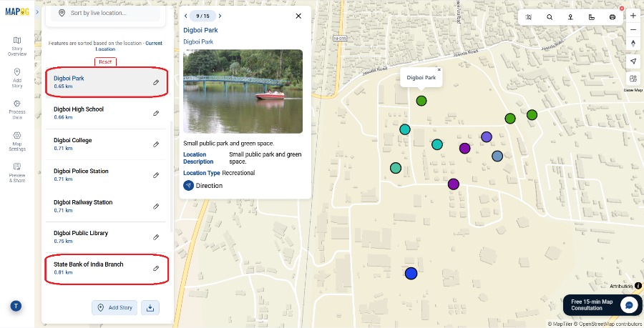Open Map Settings in the sidebar
Screen dimensions: 644x328
[x=17, y=141]
